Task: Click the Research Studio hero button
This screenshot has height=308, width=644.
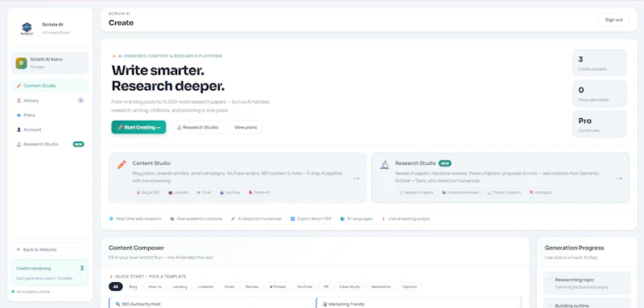Action: click(197, 127)
